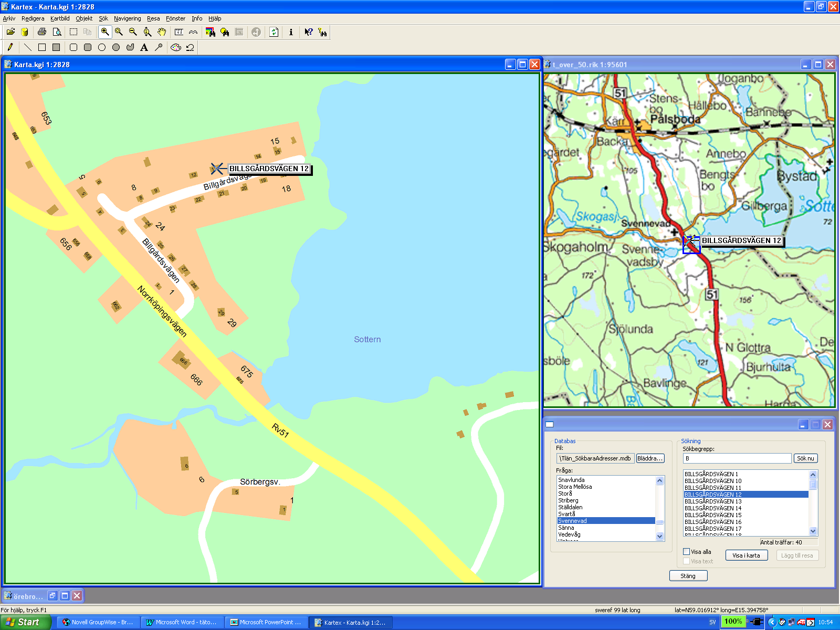Open the Navigering menu
The height and width of the screenshot is (630, 840).
click(127, 18)
